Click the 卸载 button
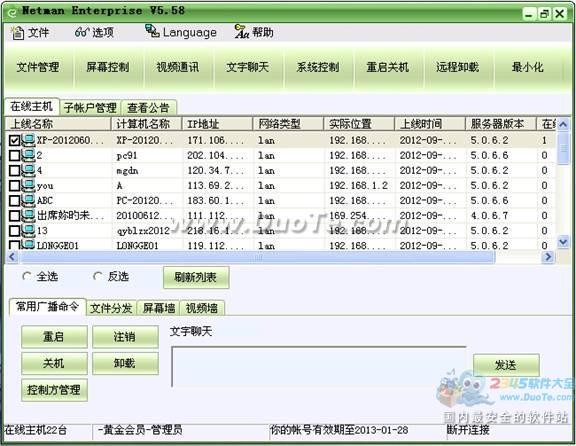This screenshot has height=446, width=576. coord(125,363)
